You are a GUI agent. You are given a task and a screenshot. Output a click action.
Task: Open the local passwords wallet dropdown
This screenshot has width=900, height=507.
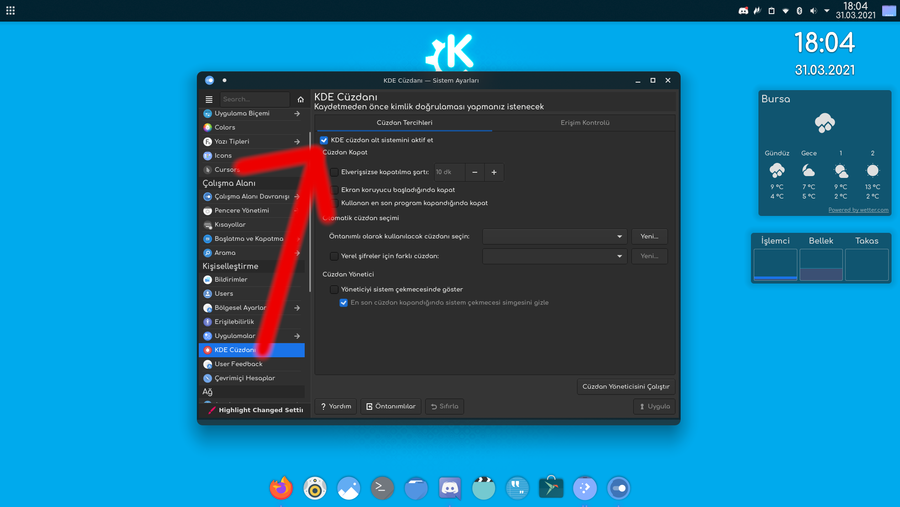click(554, 256)
